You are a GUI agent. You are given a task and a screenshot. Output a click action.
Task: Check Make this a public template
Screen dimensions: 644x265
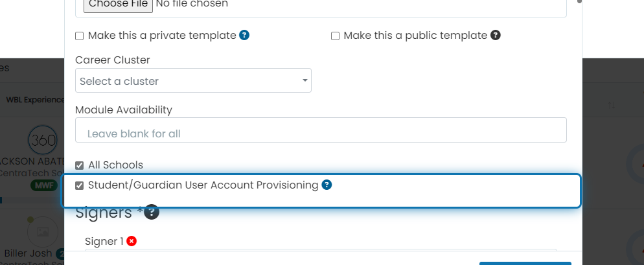coord(335,36)
